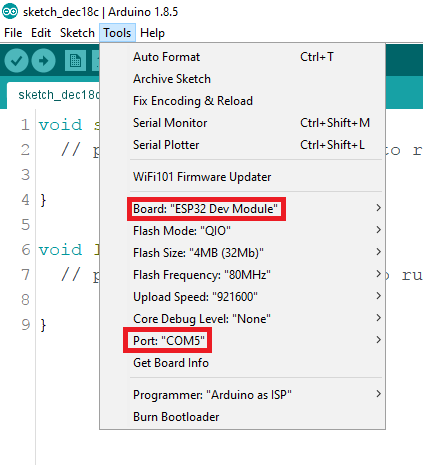Screen dimensions: 423x465
Task: Switch to the sketch_dec18c tab
Action: (53, 95)
